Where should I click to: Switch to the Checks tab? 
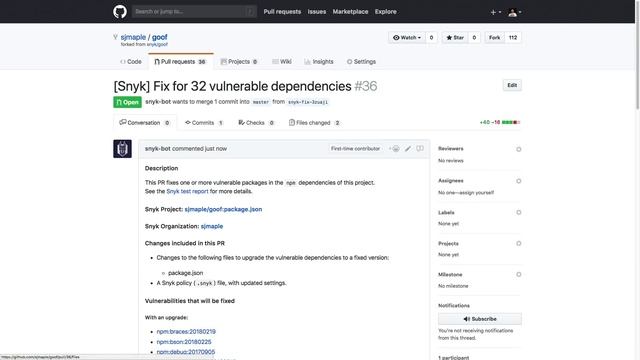(x=256, y=122)
